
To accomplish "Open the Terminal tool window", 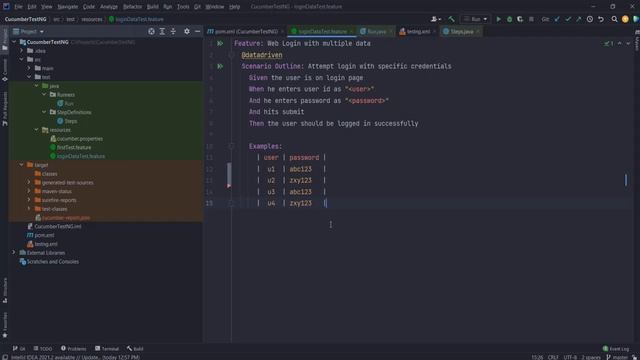I will (107, 349).
